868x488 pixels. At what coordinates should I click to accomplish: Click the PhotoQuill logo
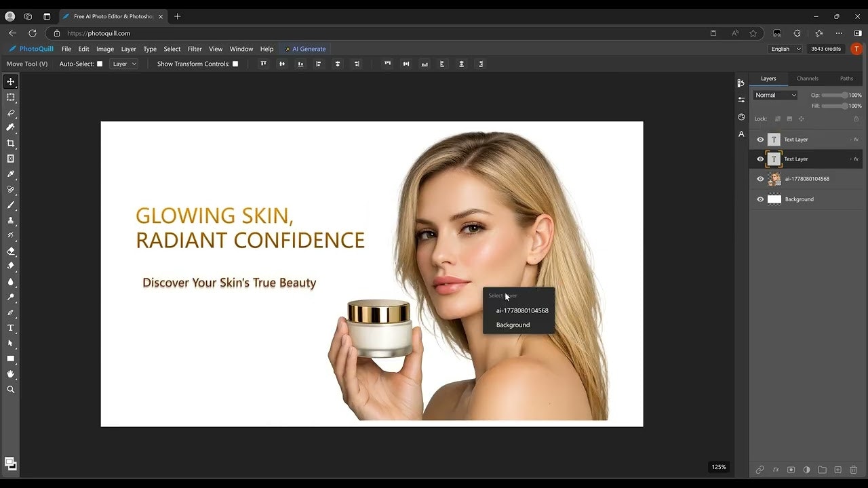[31, 49]
